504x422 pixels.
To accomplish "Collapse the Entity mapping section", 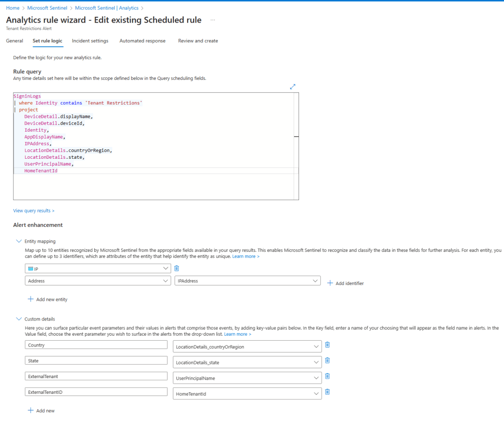I will [19, 242].
